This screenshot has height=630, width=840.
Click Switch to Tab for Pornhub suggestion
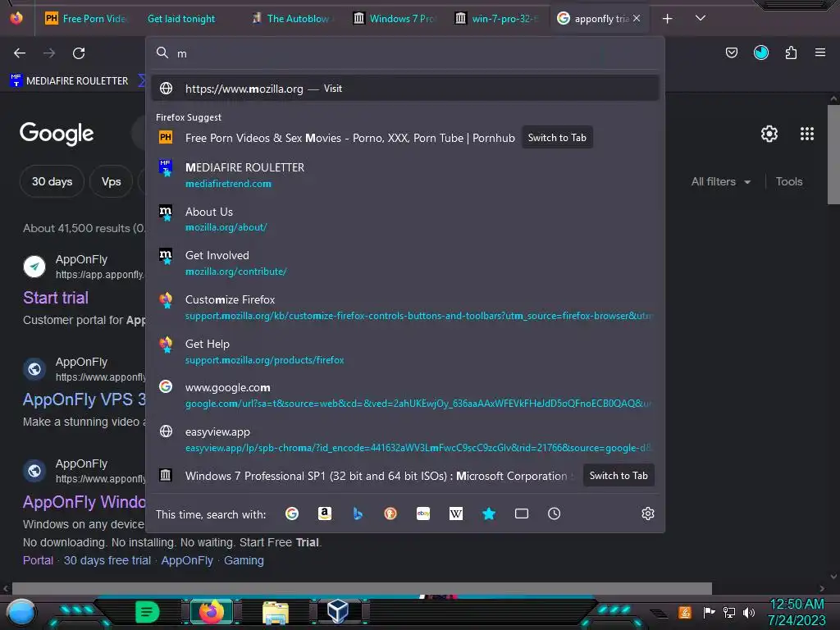(x=557, y=138)
